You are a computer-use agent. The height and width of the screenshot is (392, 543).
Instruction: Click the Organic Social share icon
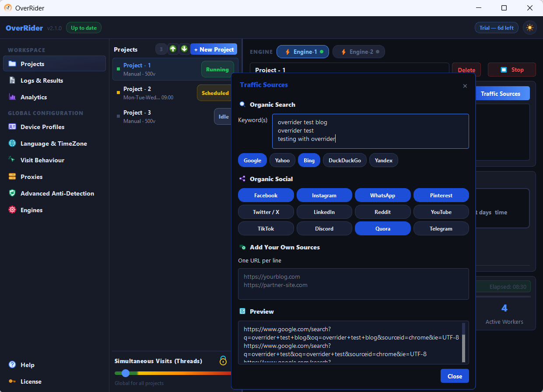click(242, 179)
